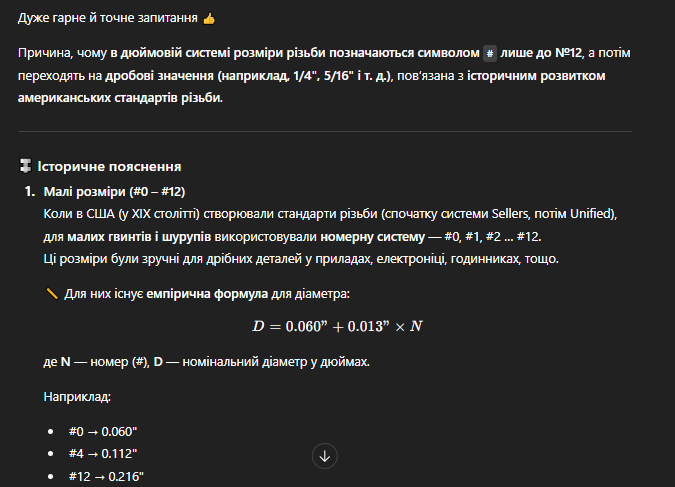Click the word Sellers in the paragraph

(510, 214)
